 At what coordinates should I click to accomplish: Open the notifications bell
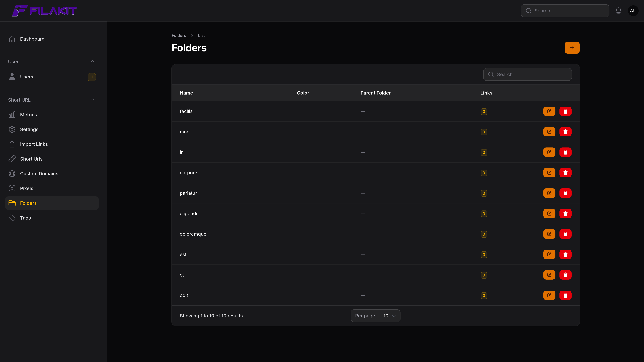coord(618,11)
